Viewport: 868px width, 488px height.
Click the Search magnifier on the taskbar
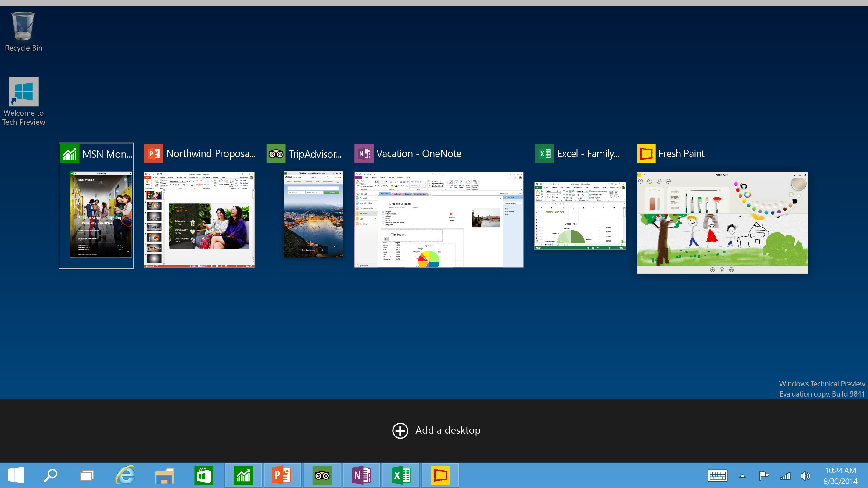[51, 475]
